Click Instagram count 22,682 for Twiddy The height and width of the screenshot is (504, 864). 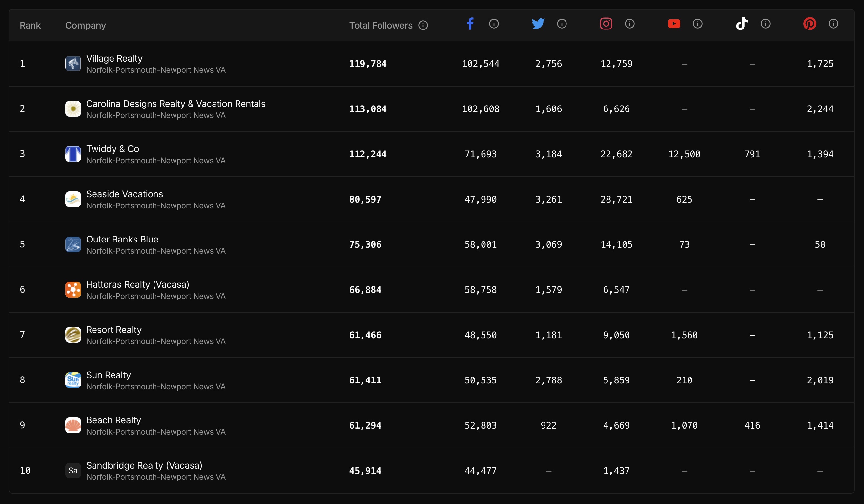coord(616,154)
